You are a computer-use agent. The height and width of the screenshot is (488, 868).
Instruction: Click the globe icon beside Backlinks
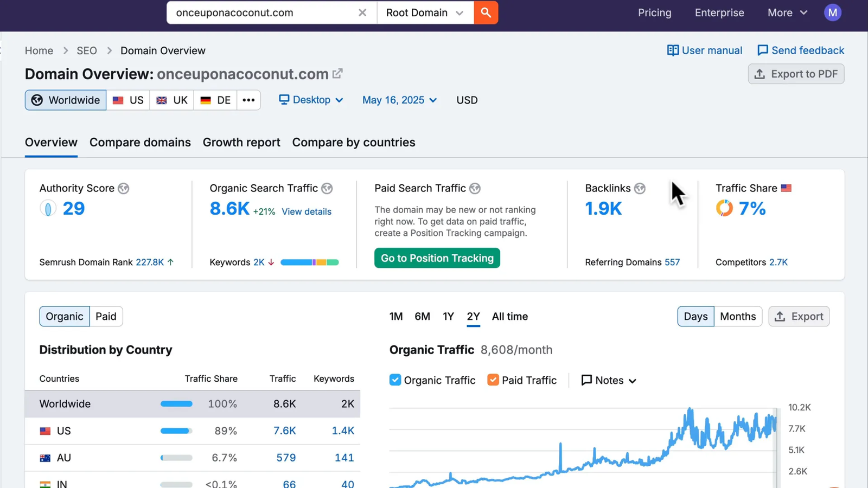pyautogui.click(x=640, y=188)
